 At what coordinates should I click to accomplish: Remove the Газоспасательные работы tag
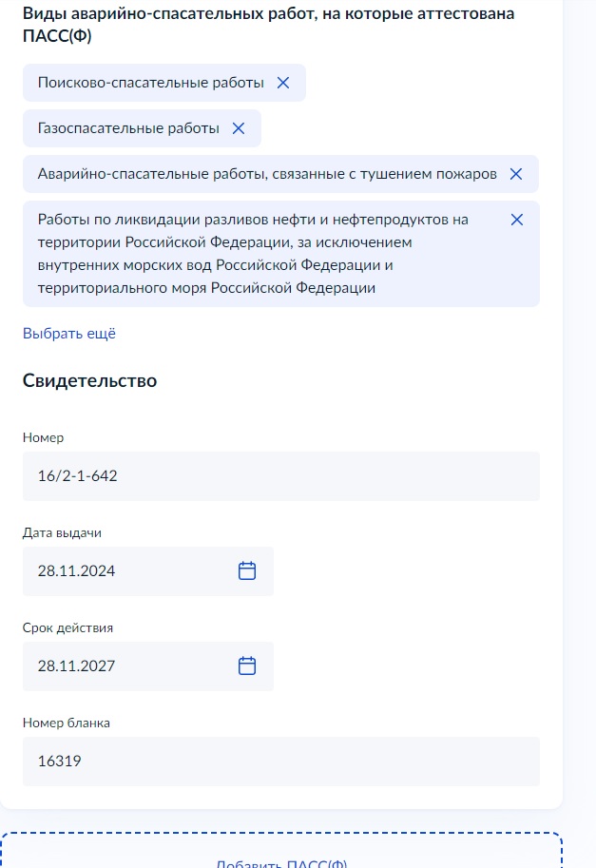(239, 128)
